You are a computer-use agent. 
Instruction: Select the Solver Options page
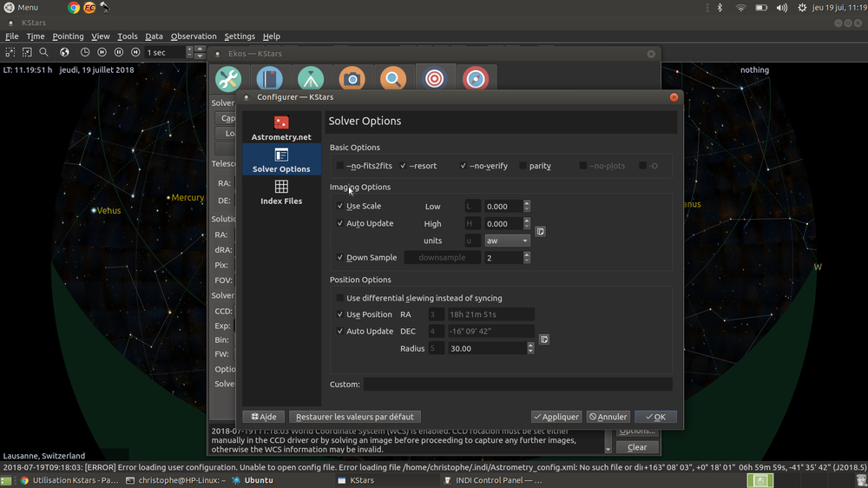[281, 160]
